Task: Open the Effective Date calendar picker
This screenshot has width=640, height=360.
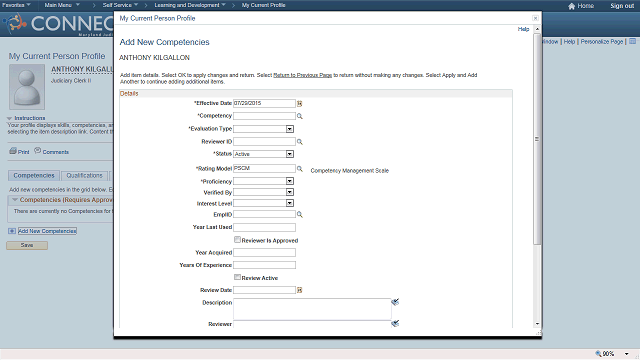Action: click(299, 104)
